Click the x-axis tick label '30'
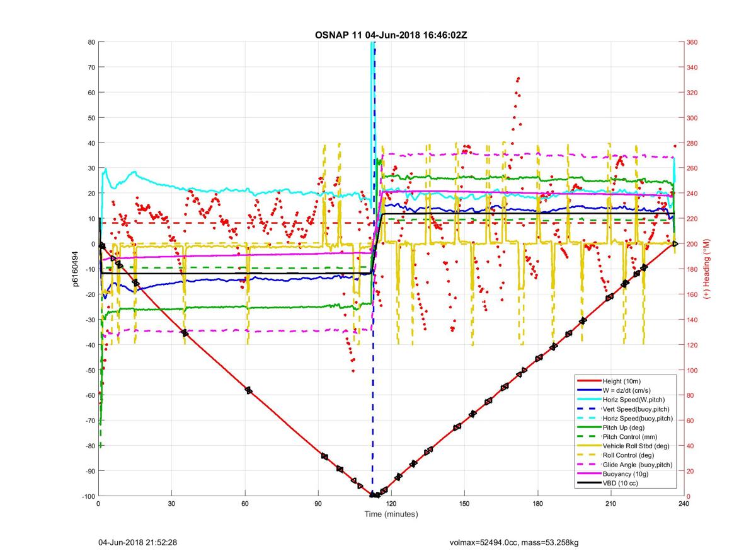 coord(171,504)
